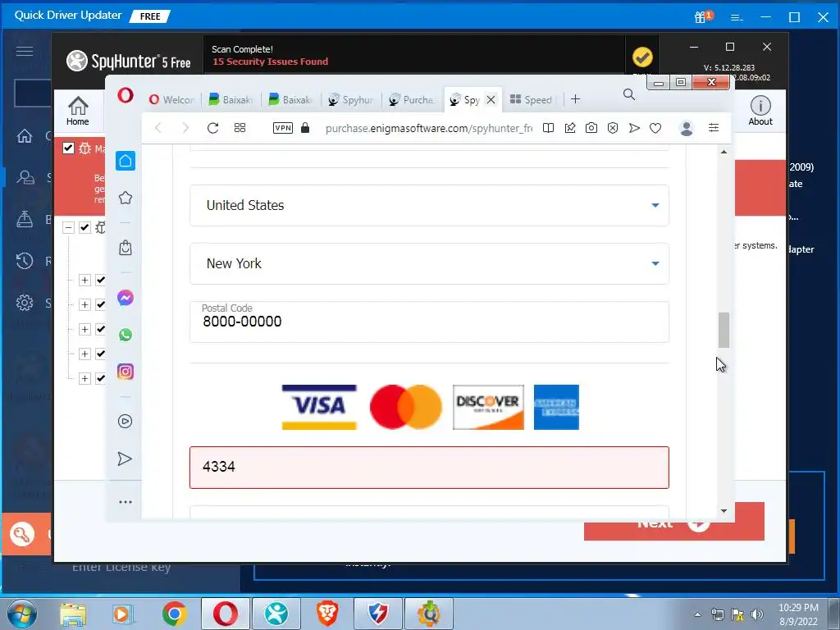Toggle first child row checkbox in SpyHunter

(x=100, y=281)
